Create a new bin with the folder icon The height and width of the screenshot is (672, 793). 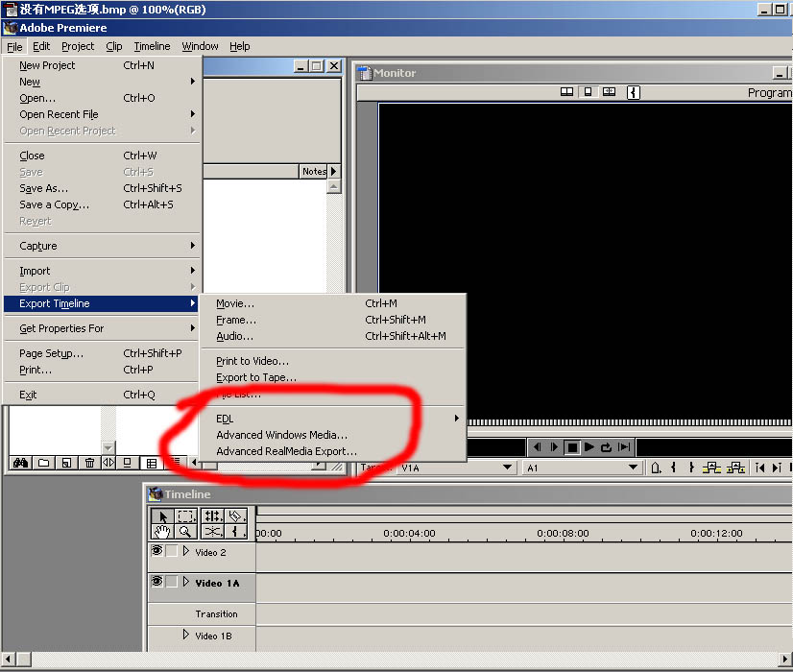pyautogui.click(x=44, y=463)
